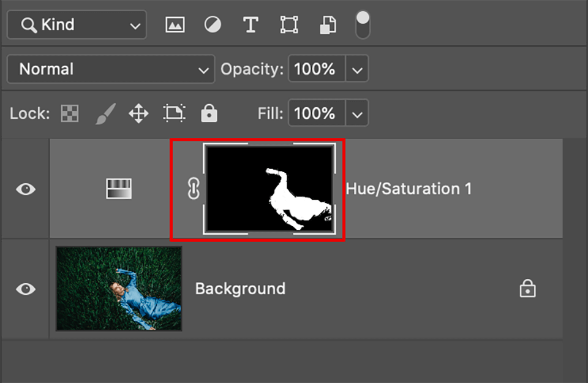588x383 pixels.
Task: Select the smart objects filter icon
Action: (327, 25)
